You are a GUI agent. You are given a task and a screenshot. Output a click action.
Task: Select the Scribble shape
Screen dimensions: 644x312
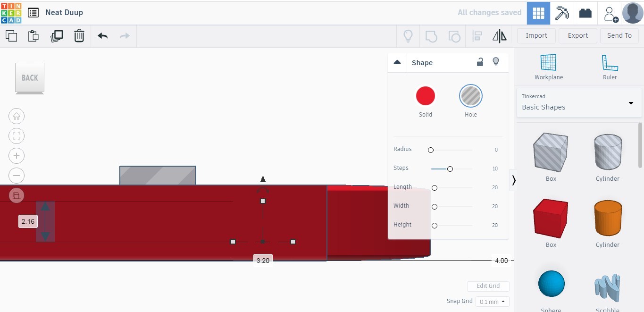tap(608, 288)
